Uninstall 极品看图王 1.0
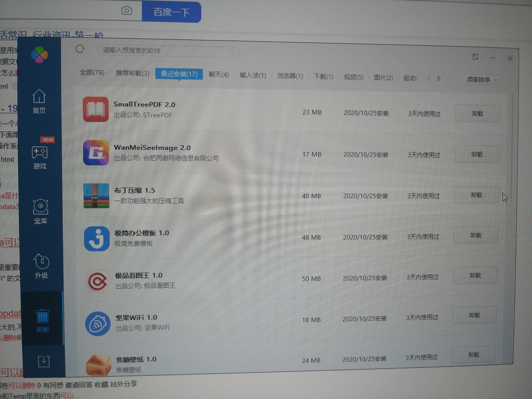 [x=475, y=275]
